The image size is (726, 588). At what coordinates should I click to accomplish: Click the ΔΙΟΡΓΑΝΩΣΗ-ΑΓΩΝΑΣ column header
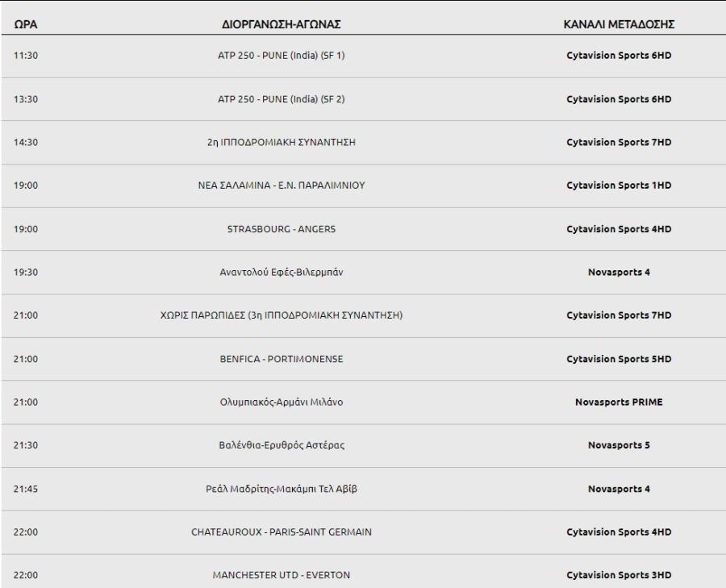pyautogui.click(x=281, y=24)
